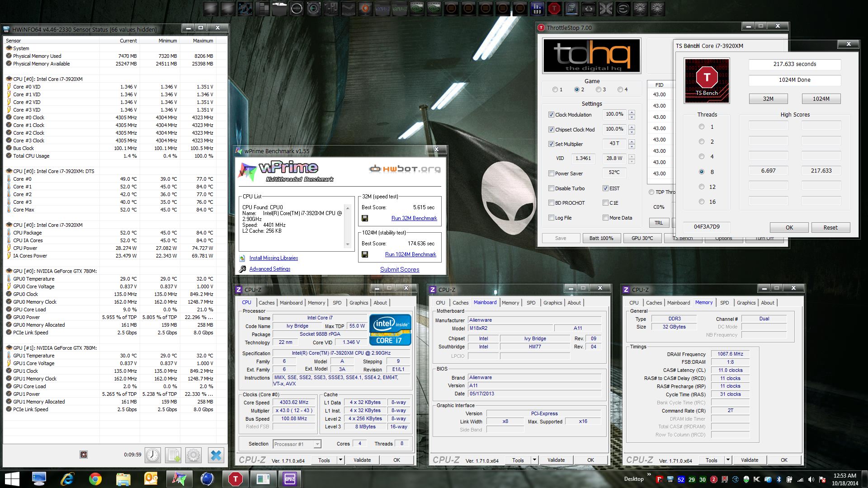868x488 pixels.
Task: Toggle Chipset Clock Mod checkbox
Action: 551,130
